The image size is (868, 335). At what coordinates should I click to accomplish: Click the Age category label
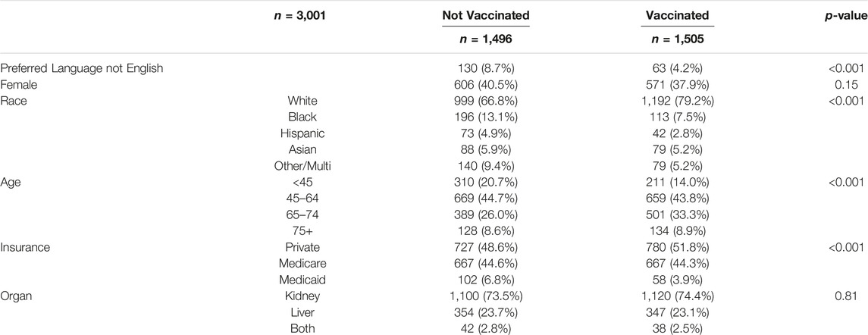click(9, 182)
